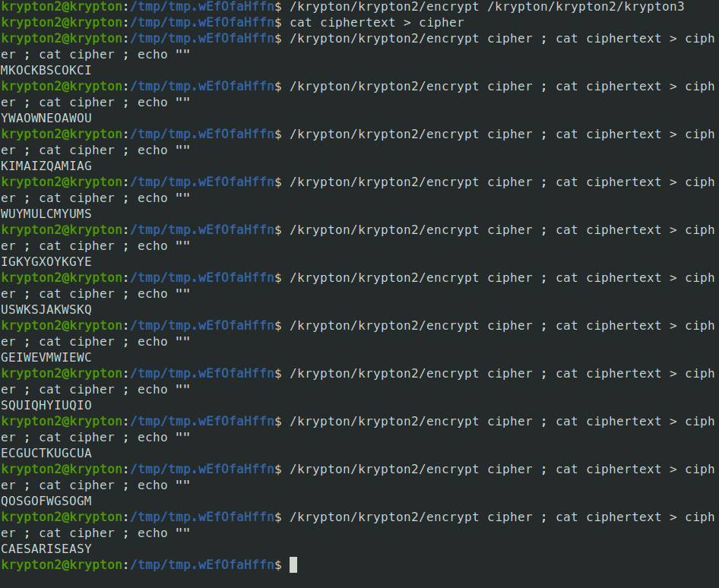Click on the IGKYGXOYKGYE output text
Screen dimensions: 719x588
(46, 261)
